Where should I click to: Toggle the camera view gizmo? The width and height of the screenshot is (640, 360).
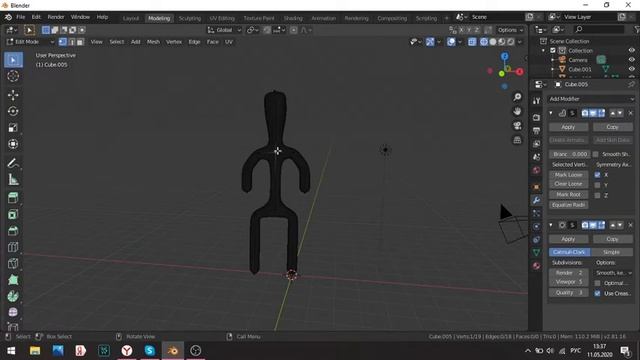pyautogui.click(x=517, y=125)
